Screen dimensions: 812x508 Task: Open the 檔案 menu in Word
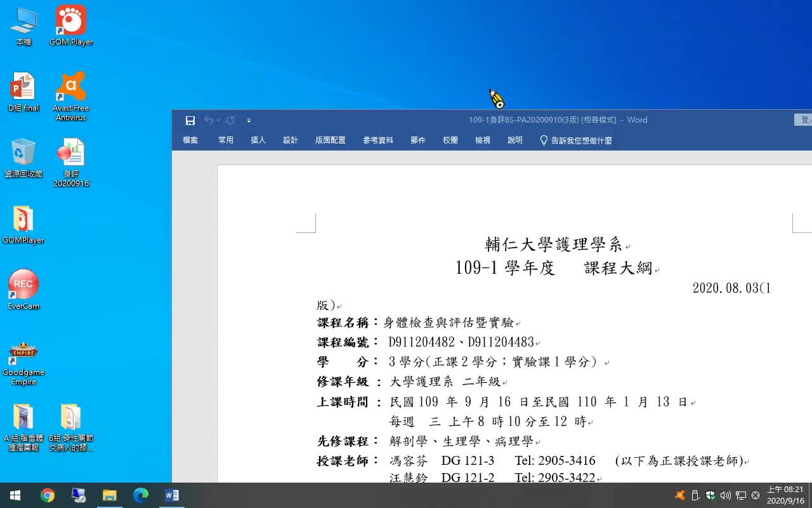click(190, 140)
